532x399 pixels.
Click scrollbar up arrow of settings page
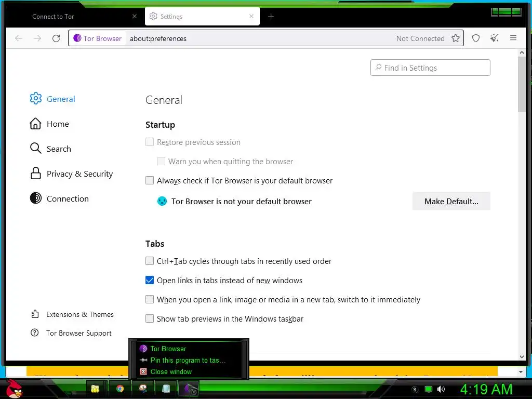[522, 52]
